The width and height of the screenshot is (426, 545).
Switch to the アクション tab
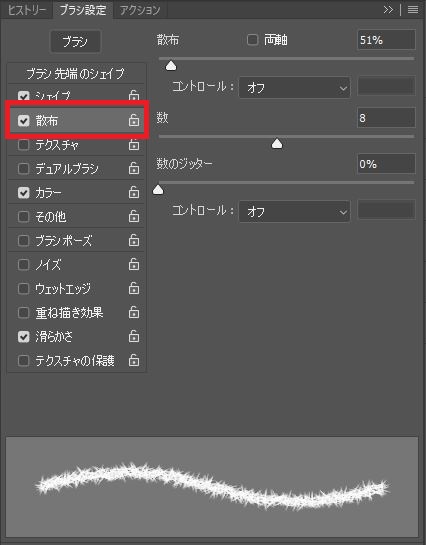tap(140, 10)
